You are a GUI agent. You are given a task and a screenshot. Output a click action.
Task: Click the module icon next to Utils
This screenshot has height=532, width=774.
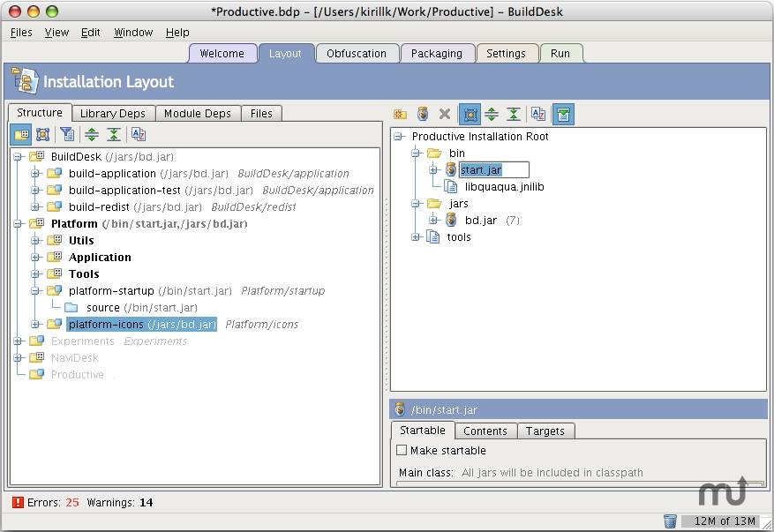(x=55, y=240)
